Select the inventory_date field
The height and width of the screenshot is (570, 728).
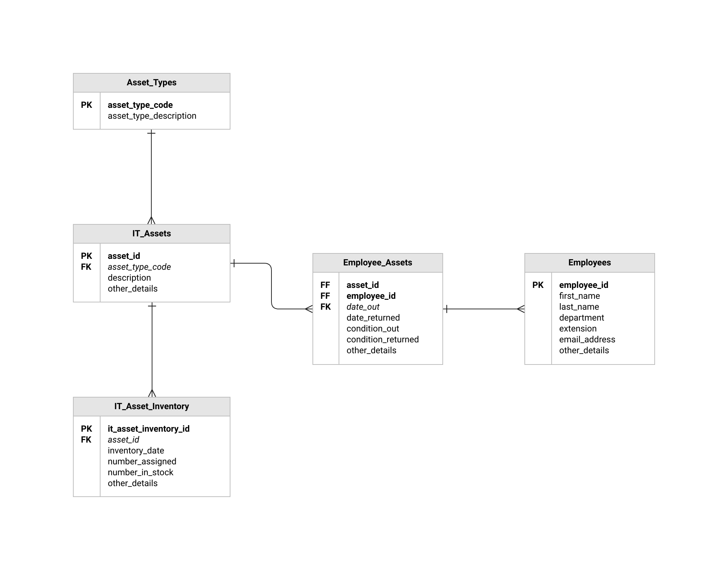[x=136, y=451]
